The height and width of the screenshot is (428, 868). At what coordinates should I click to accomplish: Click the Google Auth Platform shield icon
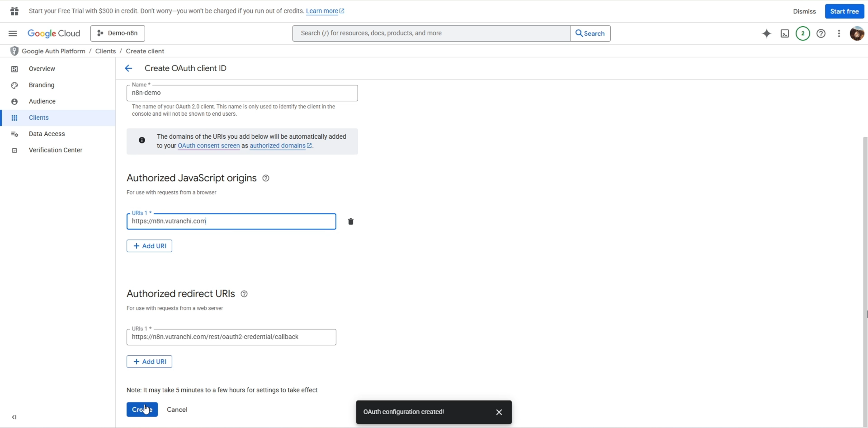(x=14, y=51)
